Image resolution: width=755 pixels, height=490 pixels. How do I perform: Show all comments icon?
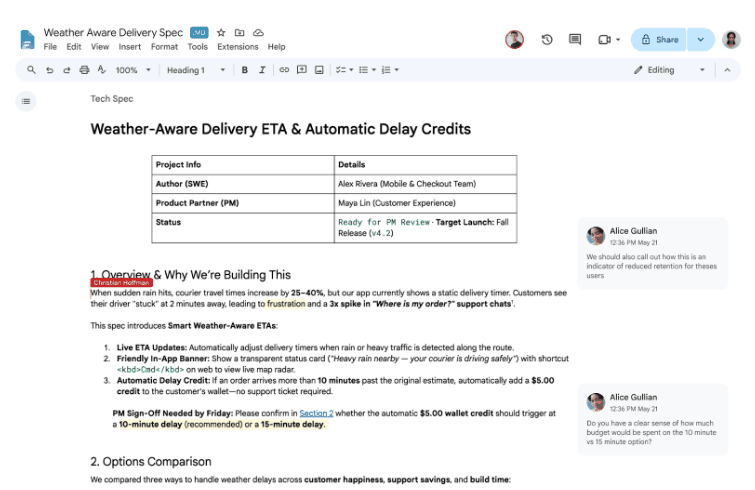click(575, 39)
